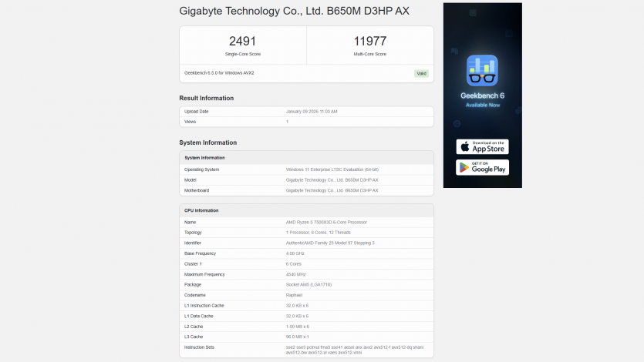Viewport: 644px width, 362px height.
Task: Click the Codename Raphael value
Action: [295, 295]
